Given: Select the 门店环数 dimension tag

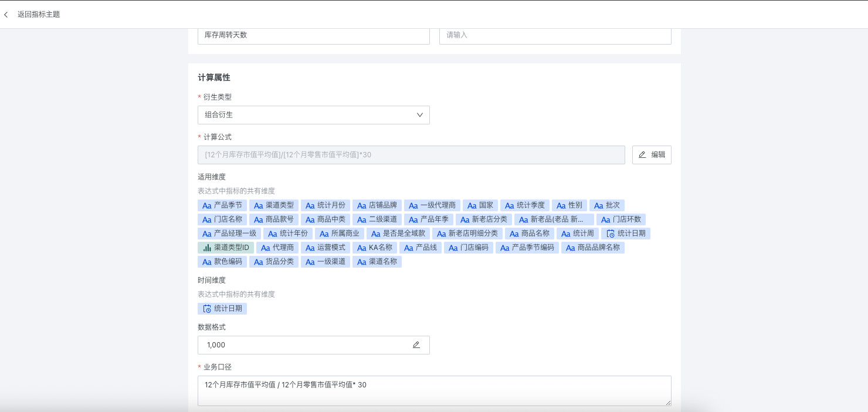Looking at the screenshot, I should pyautogui.click(x=621, y=219).
